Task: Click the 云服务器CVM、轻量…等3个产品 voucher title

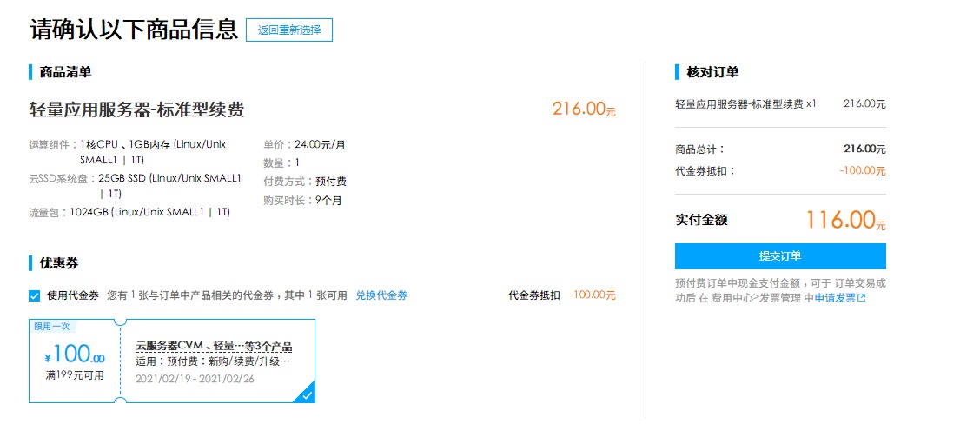Action: pos(214,347)
